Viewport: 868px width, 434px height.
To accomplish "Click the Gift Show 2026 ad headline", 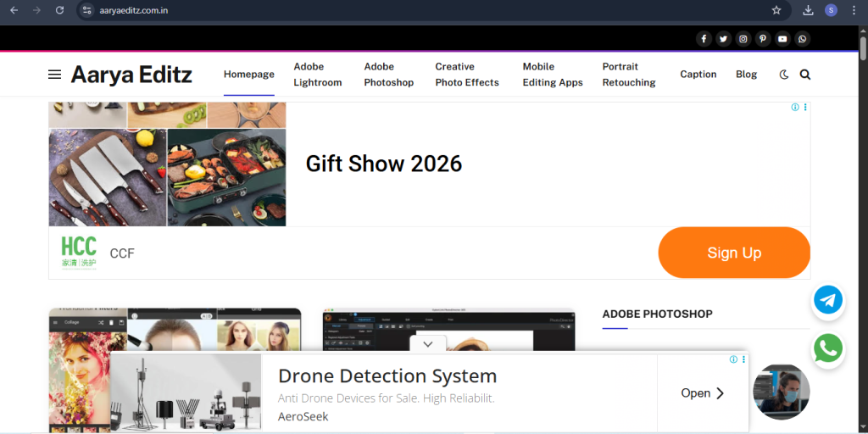I will [384, 164].
